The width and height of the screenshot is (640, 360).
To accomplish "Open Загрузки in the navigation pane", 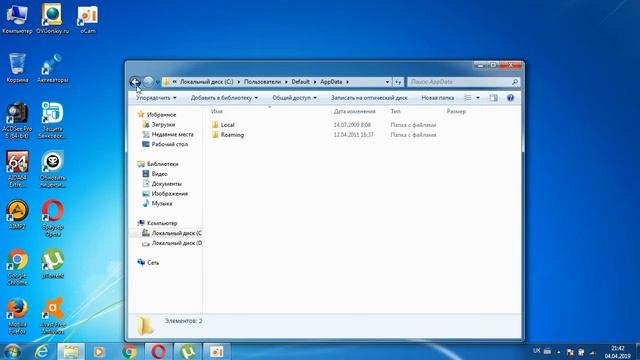I will [x=163, y=124].
